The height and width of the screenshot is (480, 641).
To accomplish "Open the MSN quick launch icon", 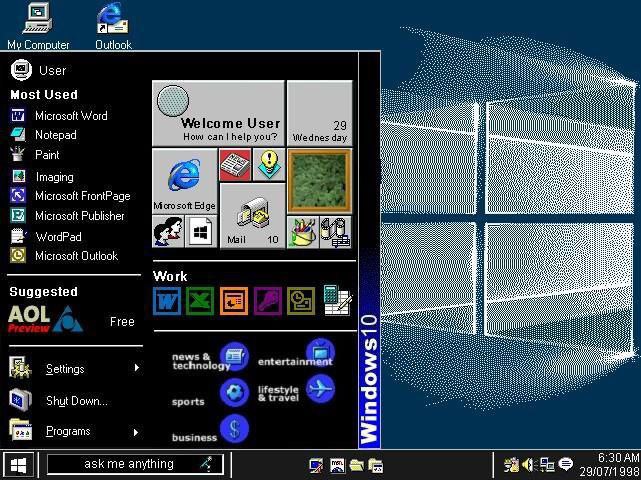I will click(x=337, y=465).
